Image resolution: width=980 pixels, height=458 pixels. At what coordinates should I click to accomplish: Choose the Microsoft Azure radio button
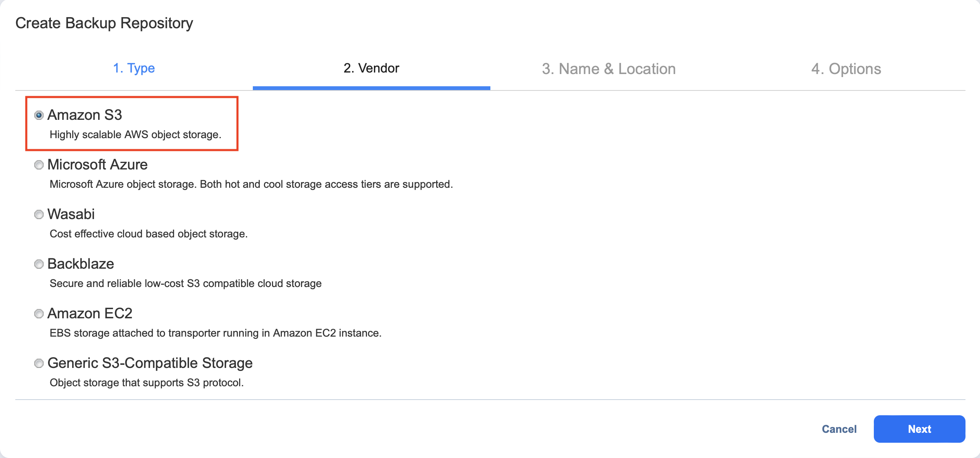click(x=39, y=165)
